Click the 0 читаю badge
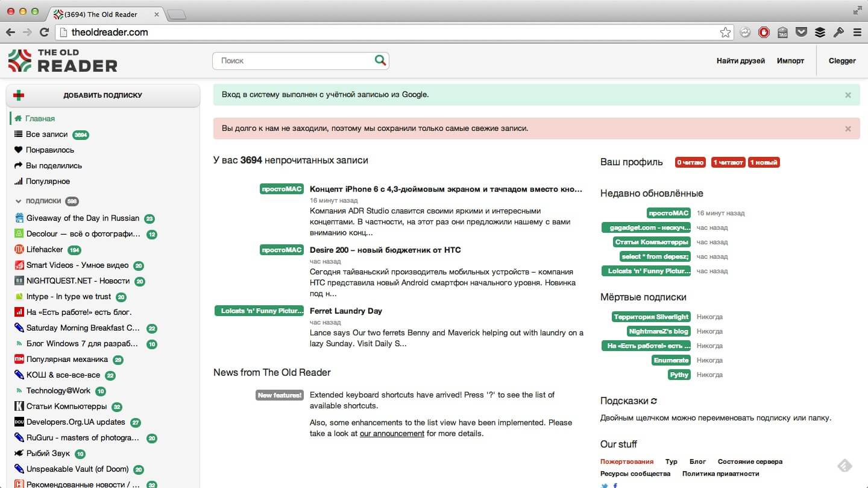 [691, 162]
